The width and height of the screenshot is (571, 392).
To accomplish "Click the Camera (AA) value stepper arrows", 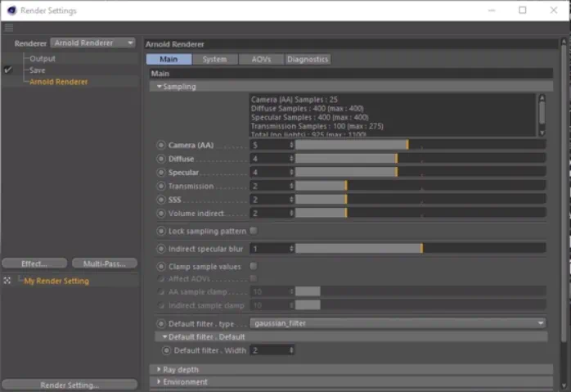I will pyautogui.click(x=291, y=145).
